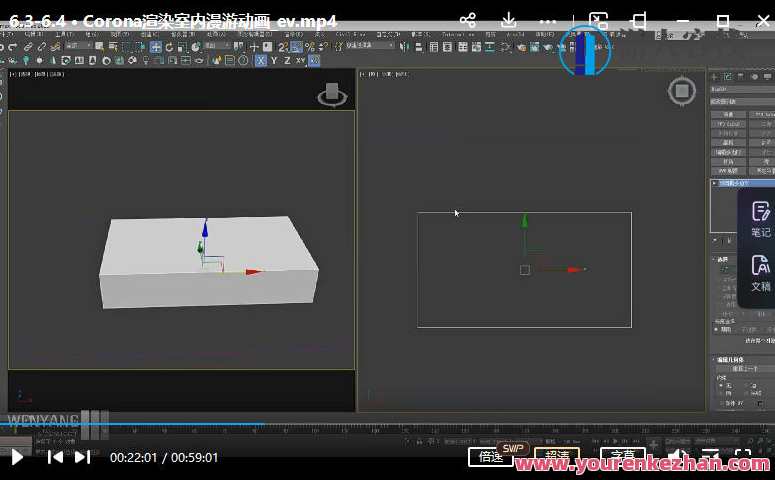Click the Undo arrow in 3ds Max toolbar

click(1, 47)
